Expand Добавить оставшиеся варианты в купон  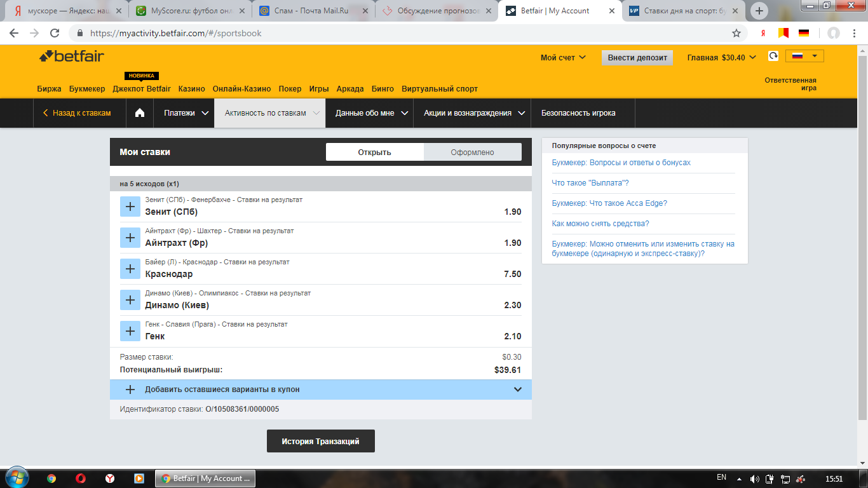[x=320, y=390]
